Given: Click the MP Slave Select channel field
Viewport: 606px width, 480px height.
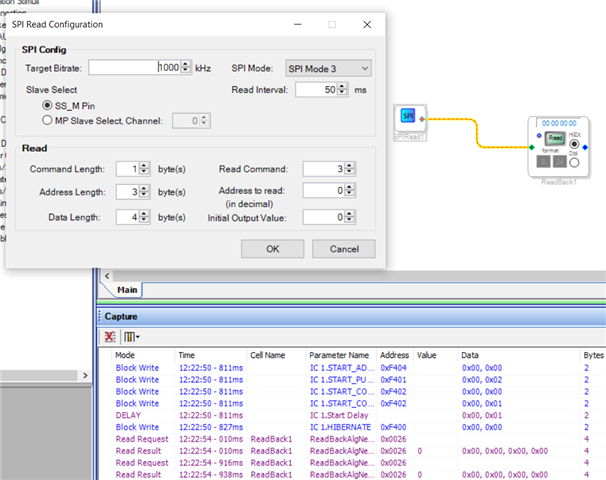Looking at the screenshot, I should pyautogui.click(x=186, y=121).
